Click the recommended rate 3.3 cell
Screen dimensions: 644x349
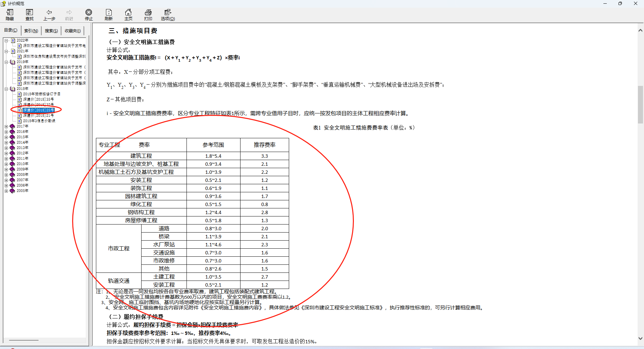point(265,156)
